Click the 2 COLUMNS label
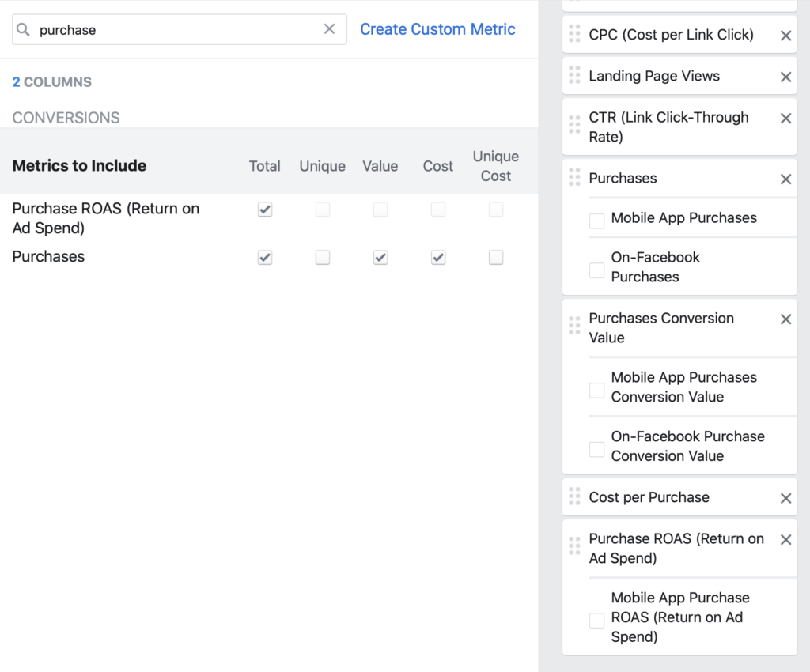Screen dimensions: 810x672 point(51,81)
